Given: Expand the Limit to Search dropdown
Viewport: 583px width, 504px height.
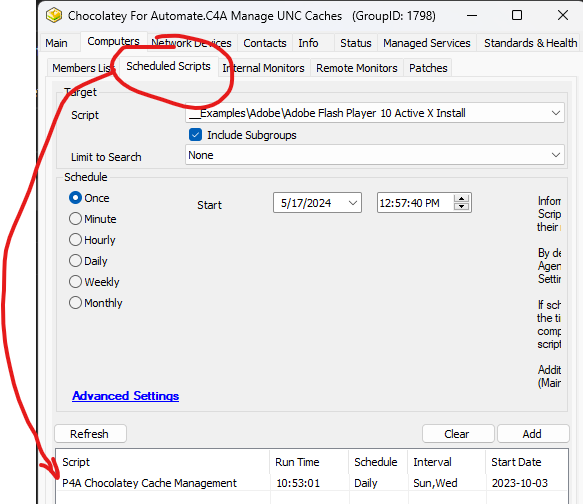Looking at the screenshot, I should point(555,155).
